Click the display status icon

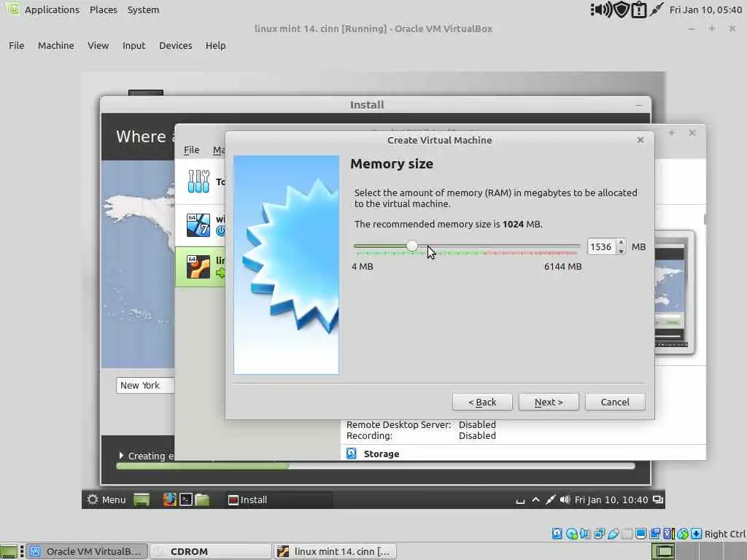pyautogui.click(x=640, y=533)
